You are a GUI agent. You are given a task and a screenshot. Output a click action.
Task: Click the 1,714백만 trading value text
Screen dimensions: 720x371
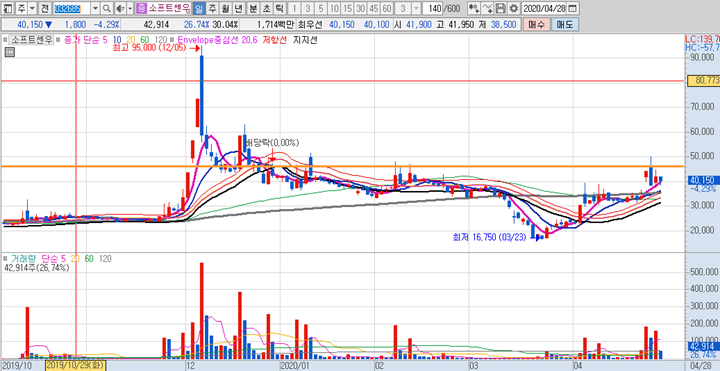(276, 24)
